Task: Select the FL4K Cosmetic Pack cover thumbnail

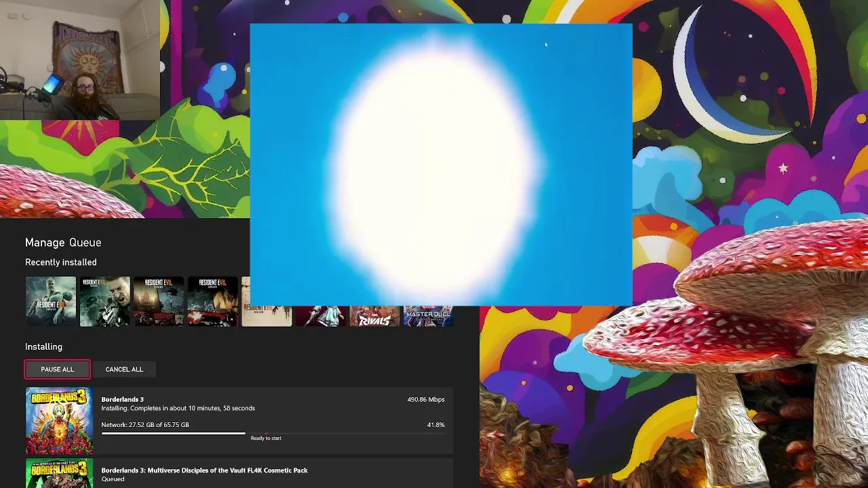Action: pos(59,474)
